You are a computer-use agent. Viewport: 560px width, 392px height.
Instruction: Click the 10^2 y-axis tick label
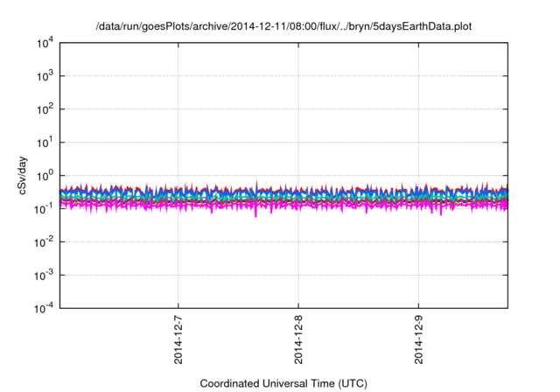tap(45, 109)
